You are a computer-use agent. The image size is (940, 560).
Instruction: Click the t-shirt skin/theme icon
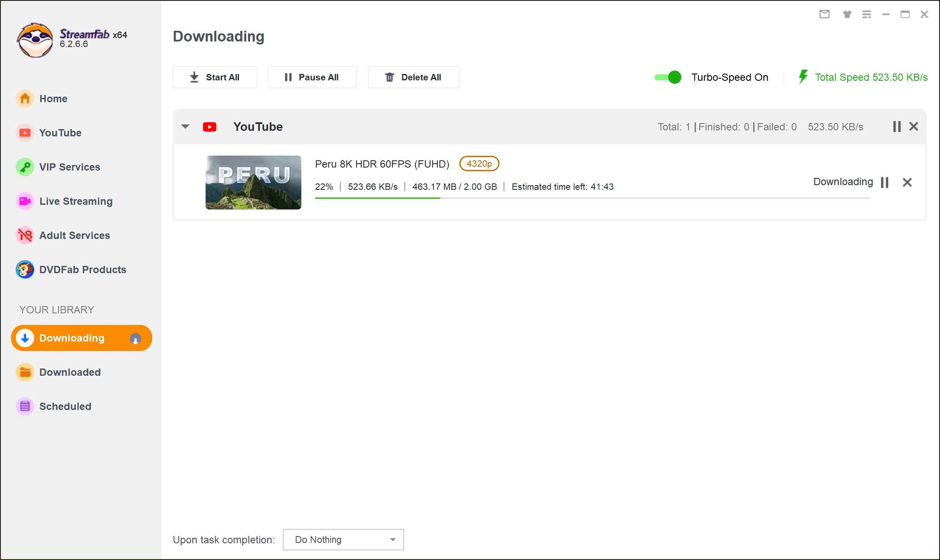[847, 14]
